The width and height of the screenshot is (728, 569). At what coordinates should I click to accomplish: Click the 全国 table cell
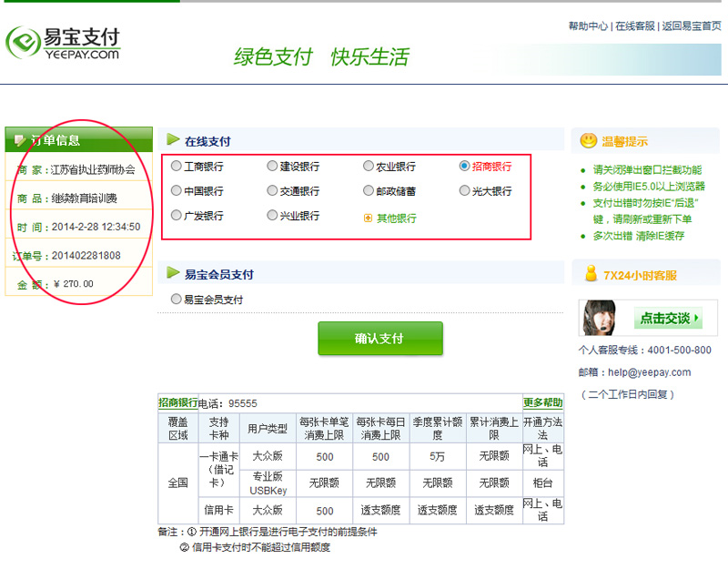tap(177, 483)
